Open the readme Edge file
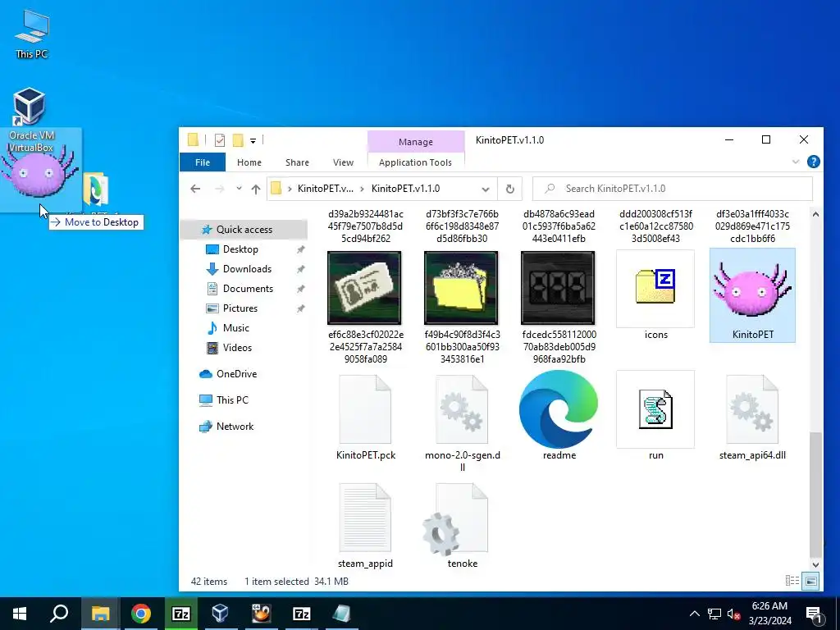This screenshot has width=840, height=630. tap(559, 416)
